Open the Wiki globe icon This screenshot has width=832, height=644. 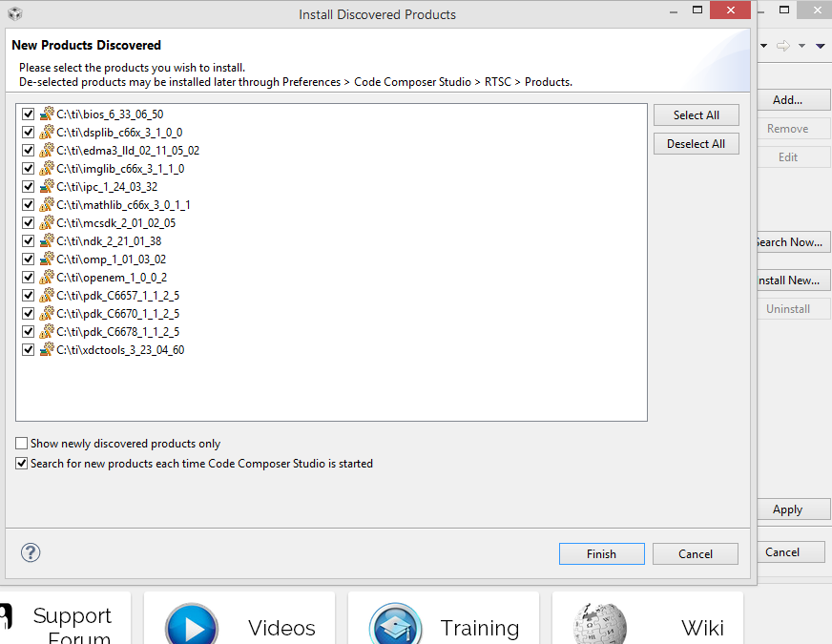599,625
